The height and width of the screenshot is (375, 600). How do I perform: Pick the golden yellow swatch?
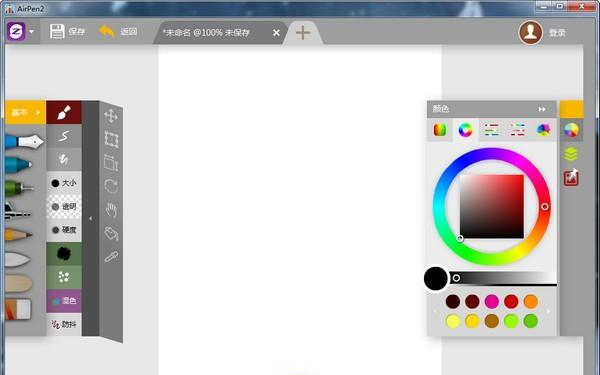coord(472,321)
